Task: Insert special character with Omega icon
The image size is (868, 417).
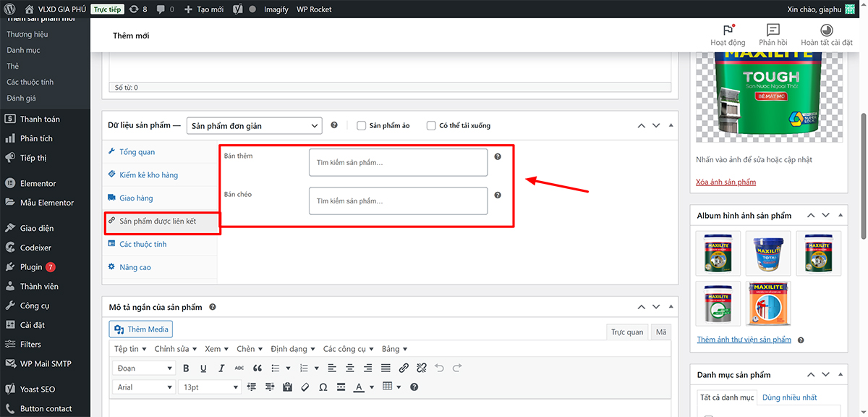Action: click(x=323, y=387)
